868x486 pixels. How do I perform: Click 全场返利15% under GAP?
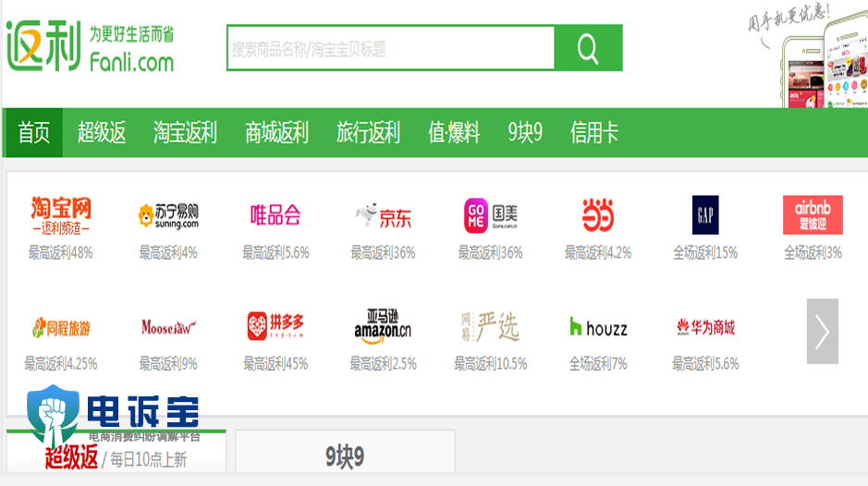[x=705, y=253]
